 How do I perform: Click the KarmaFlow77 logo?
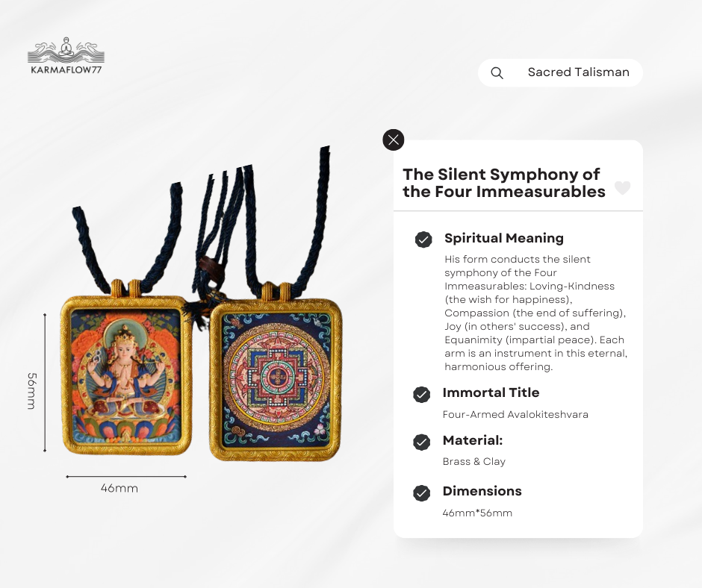(x=66, y=56)
